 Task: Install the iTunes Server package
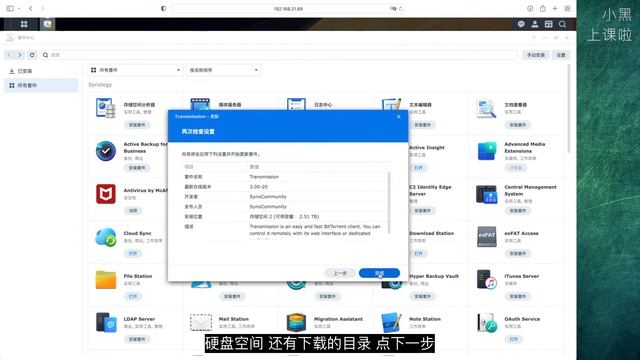coord(518,296)
